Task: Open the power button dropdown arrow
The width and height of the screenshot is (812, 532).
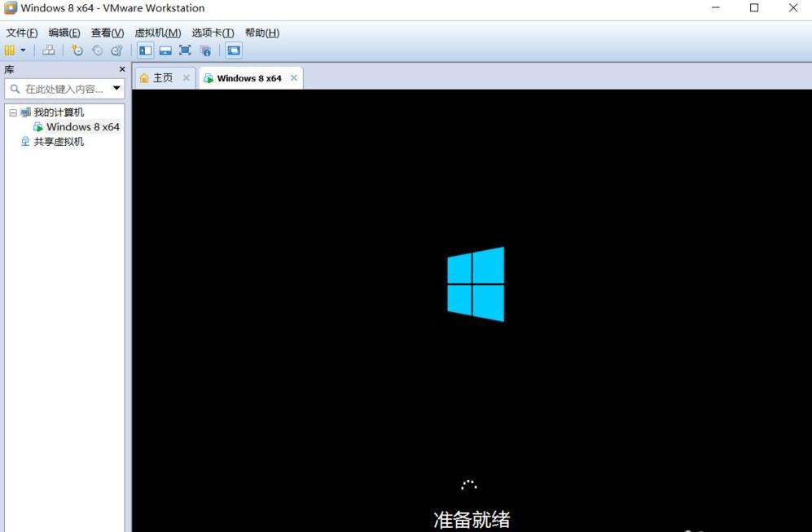Action: (x=22, y=50)
